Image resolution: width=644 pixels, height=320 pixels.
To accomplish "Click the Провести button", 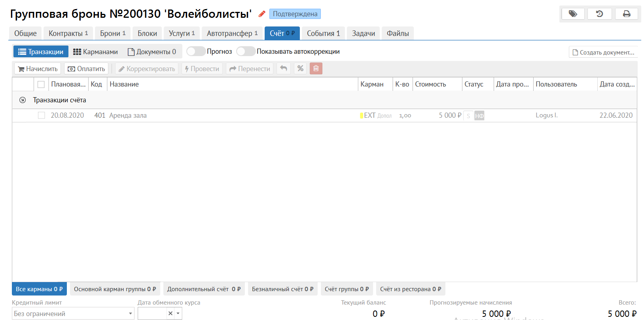I will pyautogui.click(x=202, y=68).
